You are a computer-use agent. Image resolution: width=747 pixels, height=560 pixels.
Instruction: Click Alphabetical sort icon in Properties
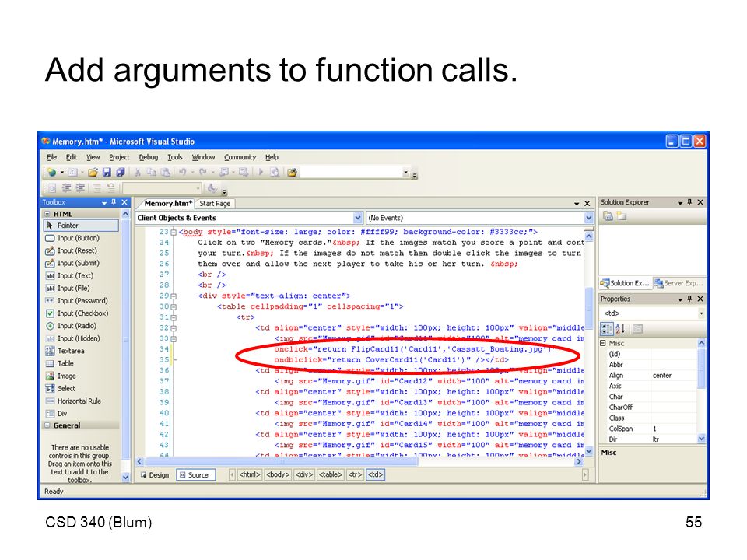pyautogui.click(x=620, y=328)
